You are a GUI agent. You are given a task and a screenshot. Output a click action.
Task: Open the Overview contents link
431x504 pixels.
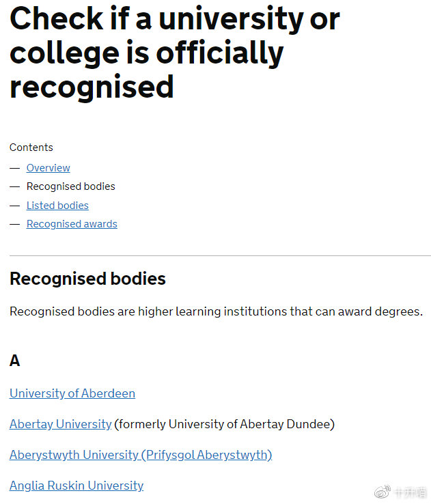(x=48, y=168)
